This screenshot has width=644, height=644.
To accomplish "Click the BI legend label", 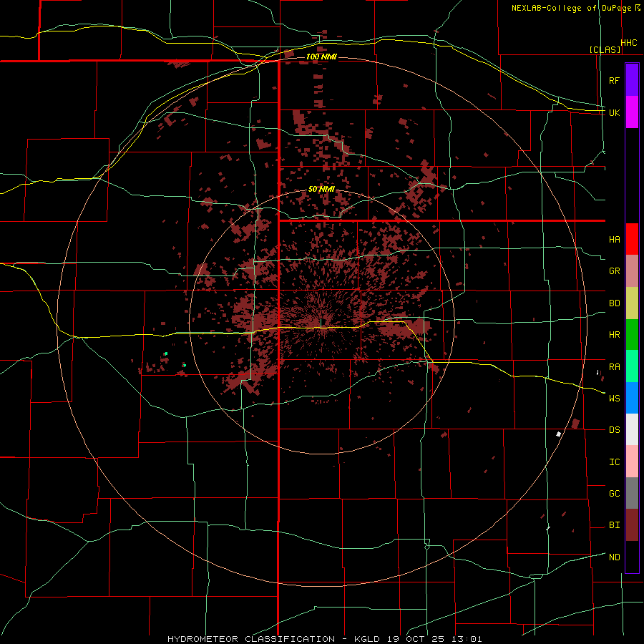I will [x=615, y=525].
